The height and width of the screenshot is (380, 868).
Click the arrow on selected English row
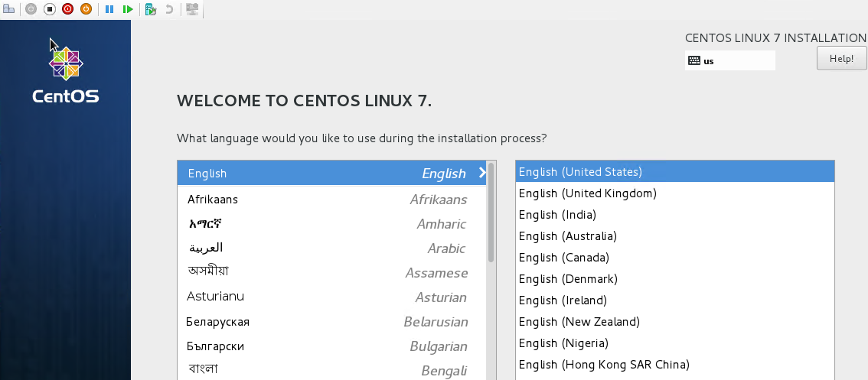tap(482, 173)
